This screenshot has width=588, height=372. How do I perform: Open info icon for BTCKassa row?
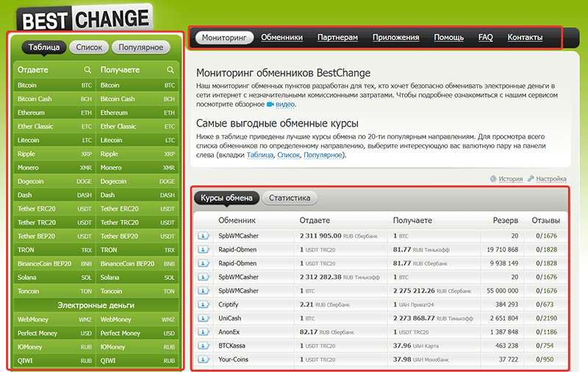204,346
